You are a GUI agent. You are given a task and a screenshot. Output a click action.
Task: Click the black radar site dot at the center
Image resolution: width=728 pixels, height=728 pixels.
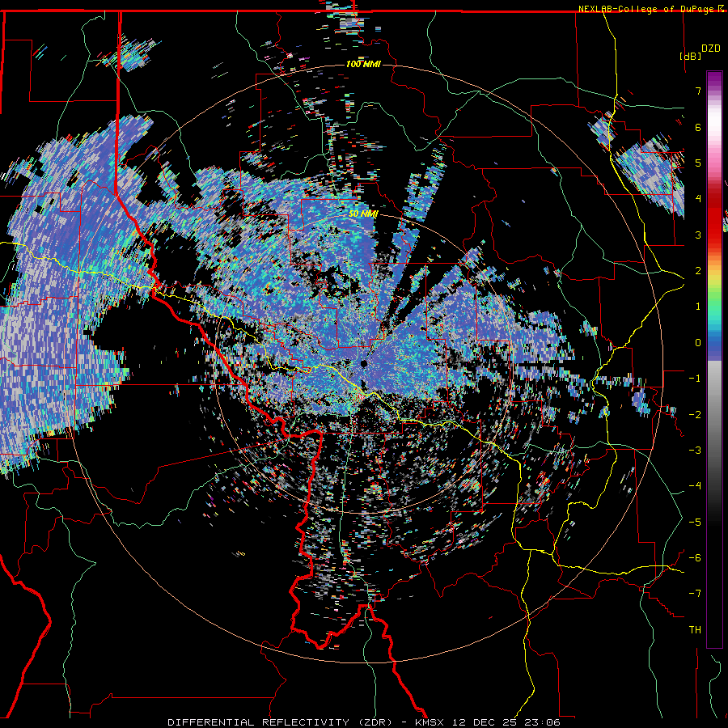pyautogui.click(x=364, y=363)
